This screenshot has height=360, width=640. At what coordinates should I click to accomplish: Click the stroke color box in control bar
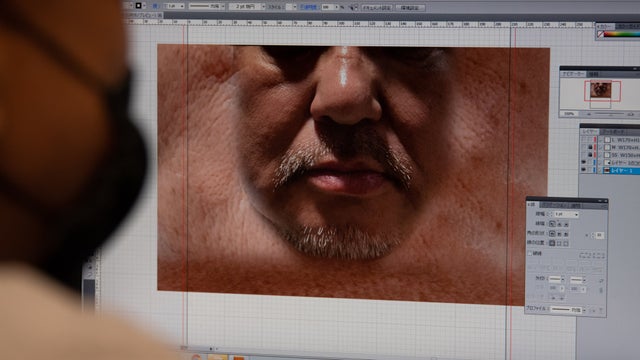138,6
